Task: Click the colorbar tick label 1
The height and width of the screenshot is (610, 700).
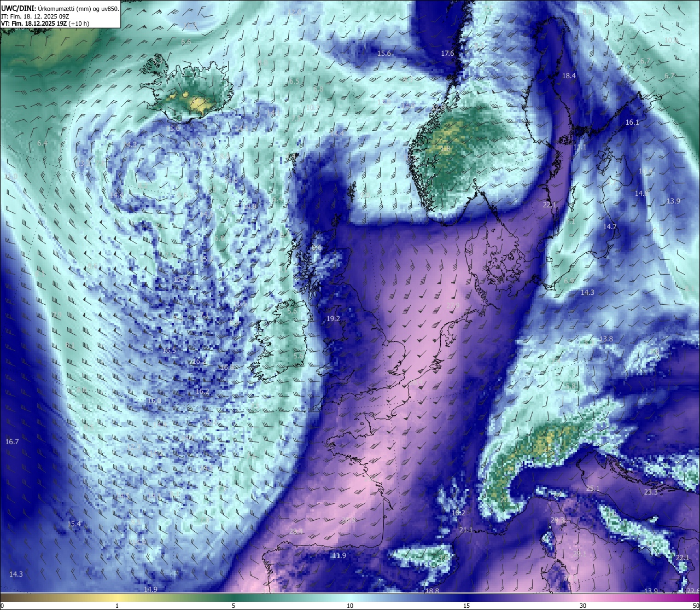Action: click(x=117, y=606)
